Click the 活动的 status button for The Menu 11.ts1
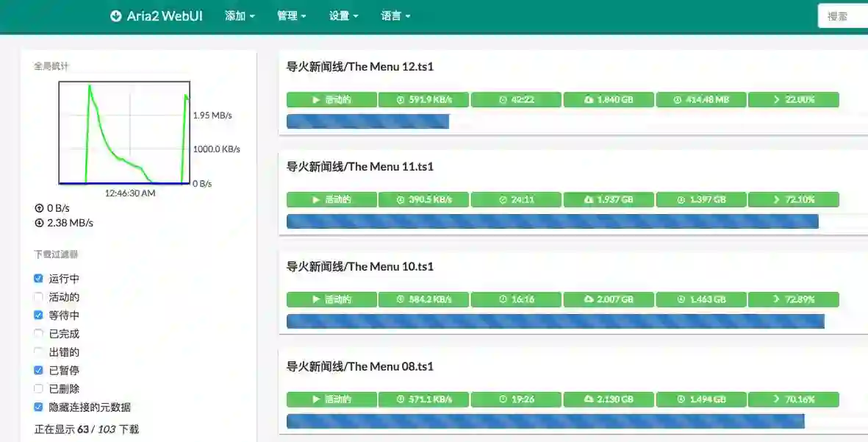The width and height of the screenshot is (868, 442). pos(331,199)
